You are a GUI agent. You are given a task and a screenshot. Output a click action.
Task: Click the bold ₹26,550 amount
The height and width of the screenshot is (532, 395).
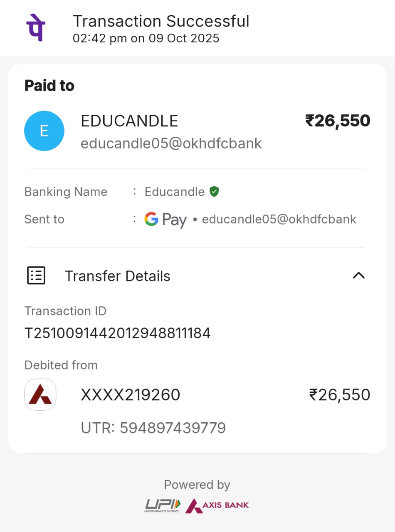pyautogui.click(x=338, y=121)
